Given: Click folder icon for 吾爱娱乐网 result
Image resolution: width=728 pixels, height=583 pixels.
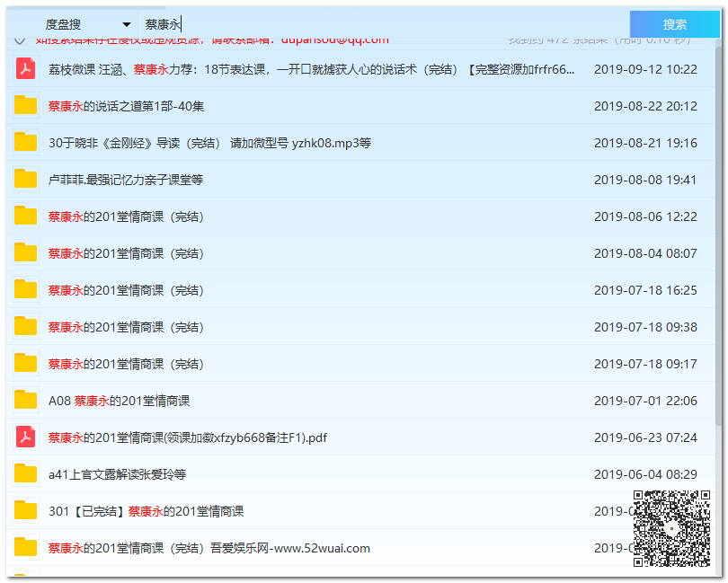Looking at the screenshot, I should pyautogui.click(x=25, y=547).
